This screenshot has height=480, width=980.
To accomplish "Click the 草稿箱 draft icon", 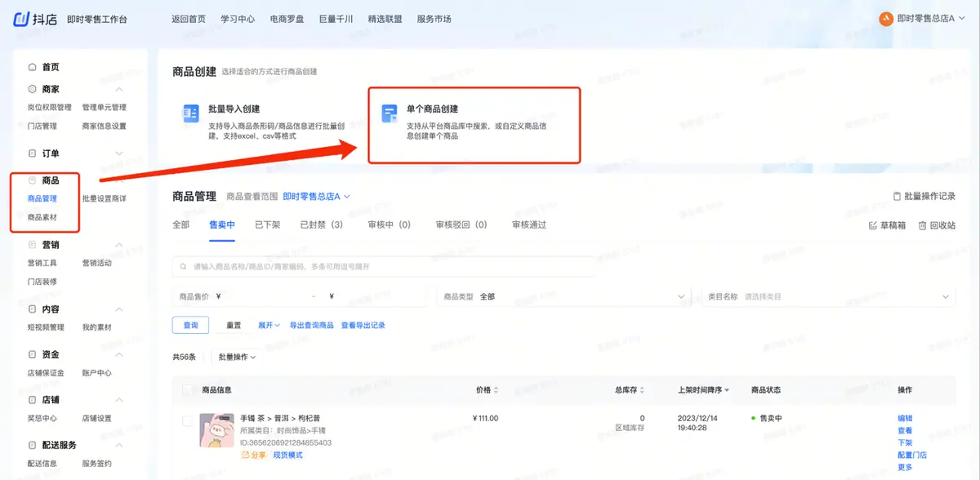I will pos(873,225).
